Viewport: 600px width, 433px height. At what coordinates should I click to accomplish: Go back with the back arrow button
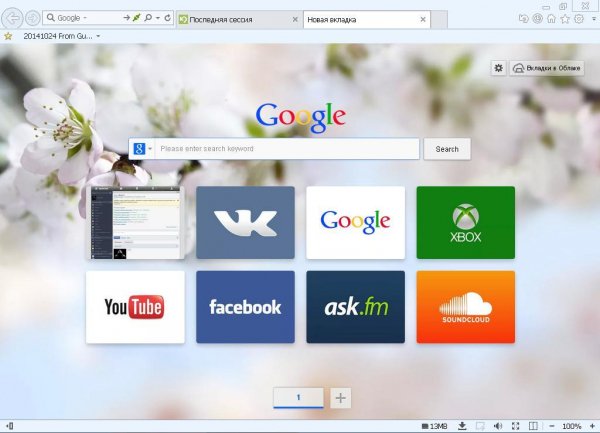pyautogui.click(x=13, y=18)
